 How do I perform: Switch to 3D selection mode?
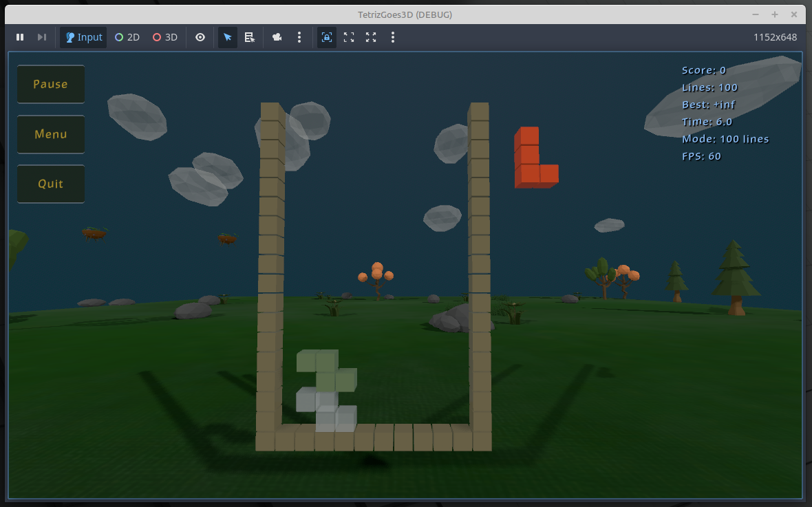click(165, 37)
